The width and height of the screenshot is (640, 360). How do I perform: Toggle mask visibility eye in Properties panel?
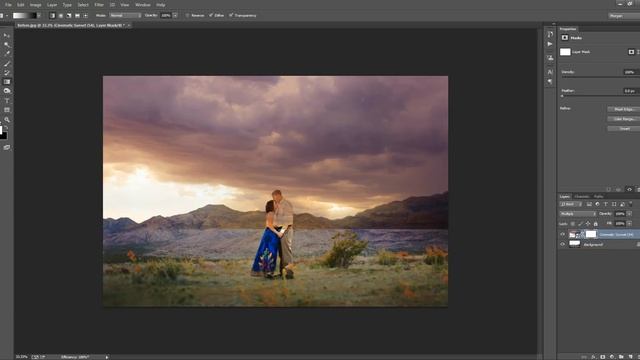629,189
